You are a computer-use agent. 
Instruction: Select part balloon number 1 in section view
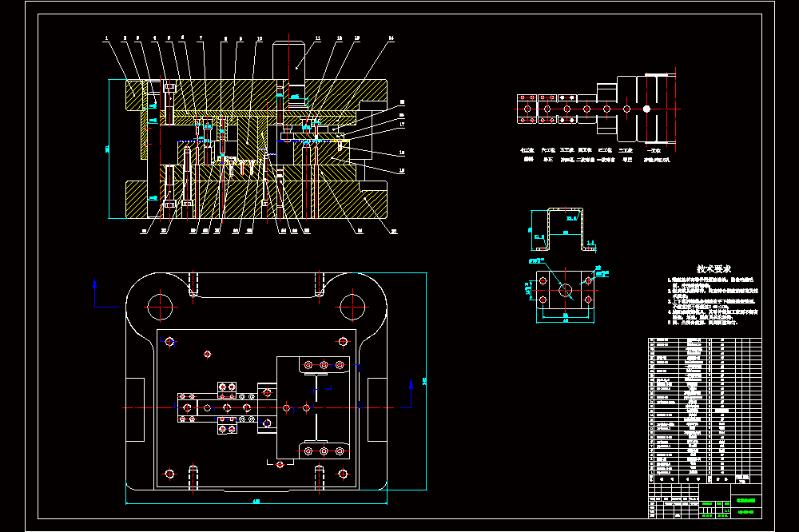point(106,38)
